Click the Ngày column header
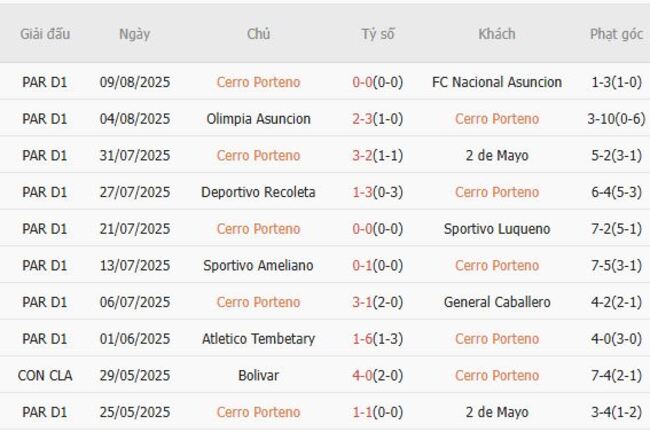Image resolution: width=650 pixels, height=432 pixels. tap(134, 34)
